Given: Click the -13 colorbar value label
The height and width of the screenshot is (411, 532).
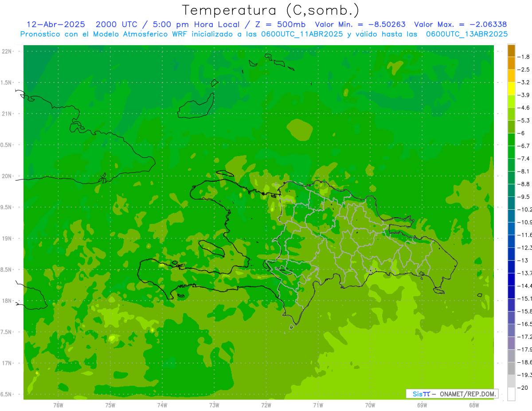Looking at the screenshot, I should (x=523, y=260).
